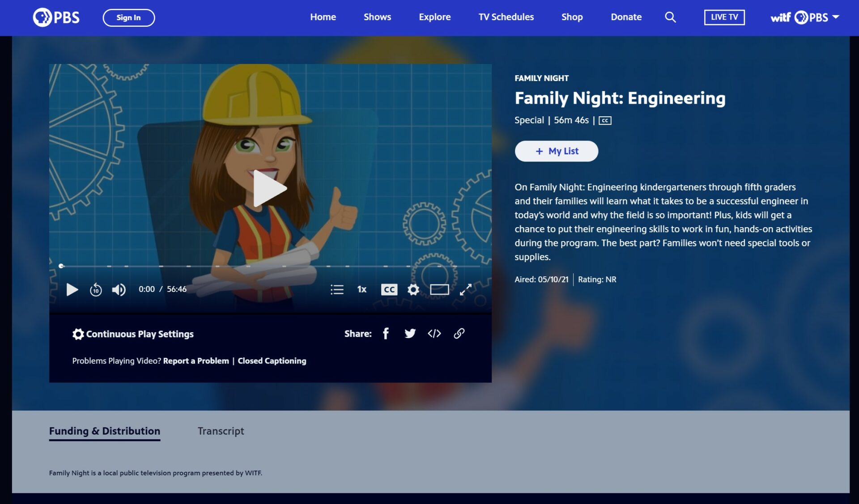Open the Explore menu item
Viewport: 859px width, 504px height.
(435, 17)
